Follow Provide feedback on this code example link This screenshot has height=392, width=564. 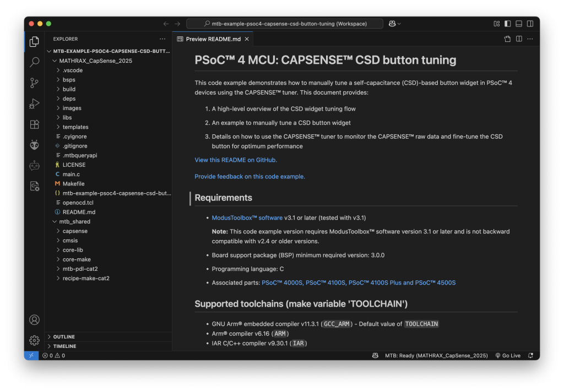[x=250, y=177]
